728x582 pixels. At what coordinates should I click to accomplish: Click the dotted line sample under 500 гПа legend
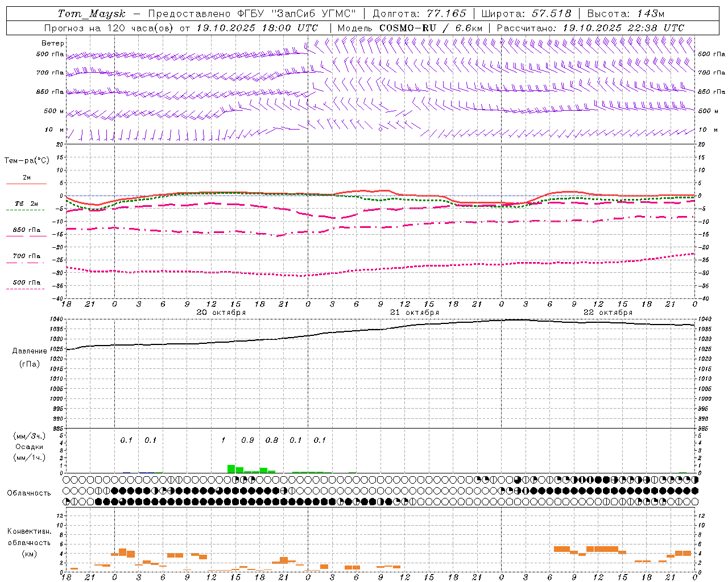coord(26,289)
